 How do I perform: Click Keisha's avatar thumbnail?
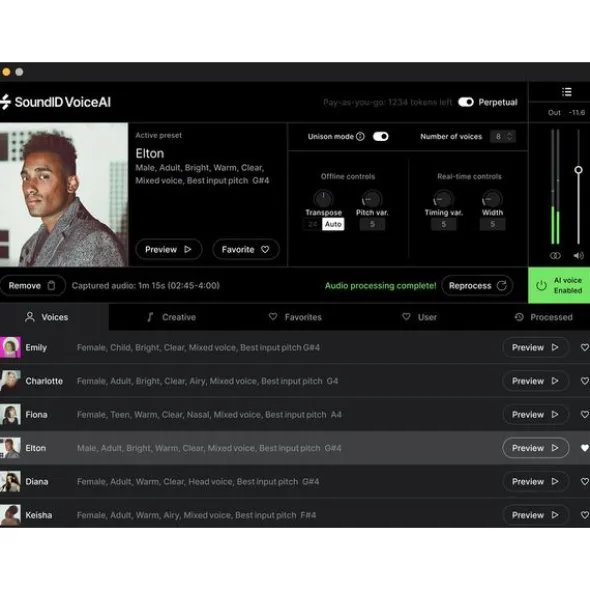pos(11,515)
